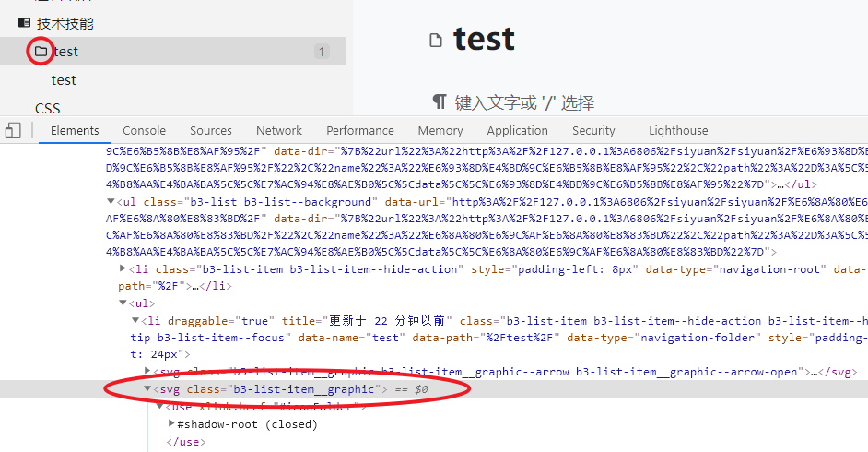Collapse the selected svg b3-list-item__graphic node
868x452 pixels.
[x=148, y=389]
